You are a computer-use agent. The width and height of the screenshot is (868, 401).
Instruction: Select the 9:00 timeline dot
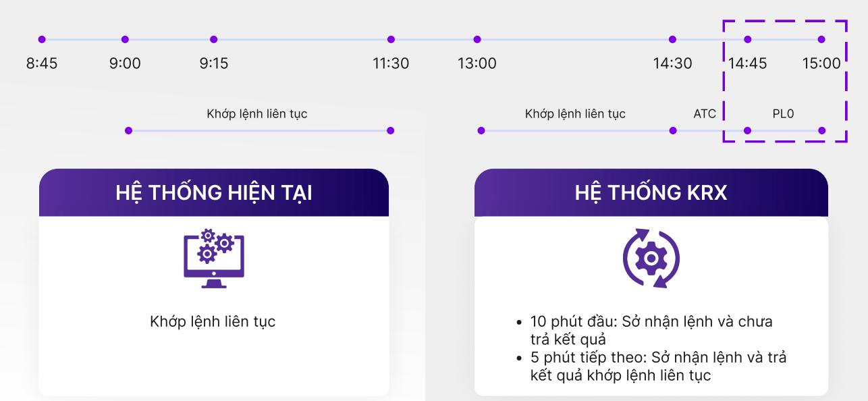coord(125,40)
